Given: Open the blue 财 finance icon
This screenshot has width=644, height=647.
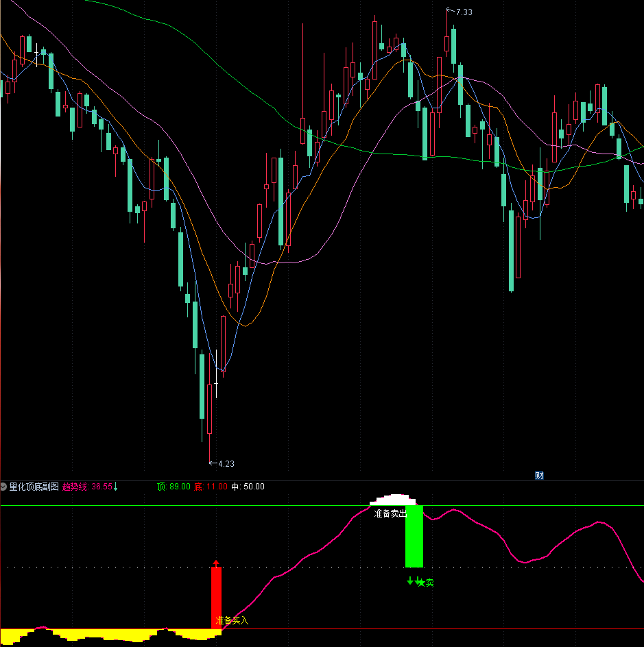Looking at the screenshot, I should coord(539,475).
